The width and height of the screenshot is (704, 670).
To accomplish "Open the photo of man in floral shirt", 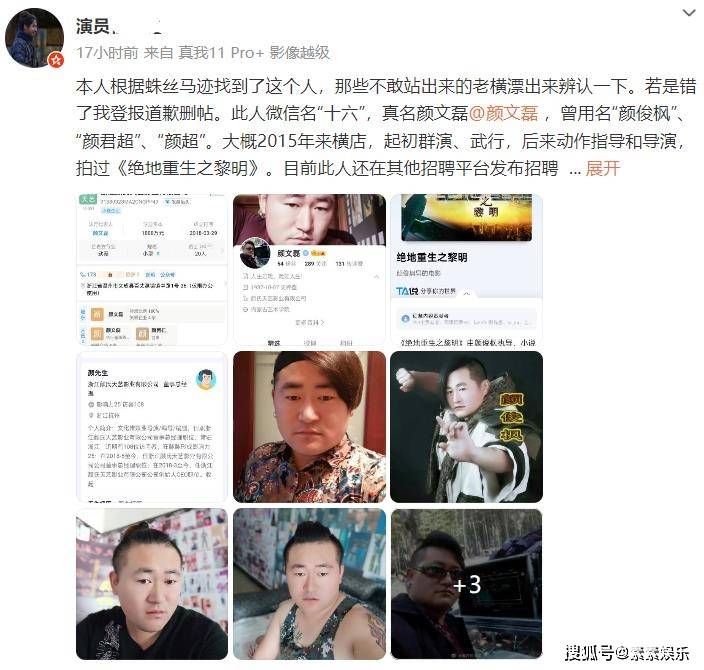I will [309, 427].
